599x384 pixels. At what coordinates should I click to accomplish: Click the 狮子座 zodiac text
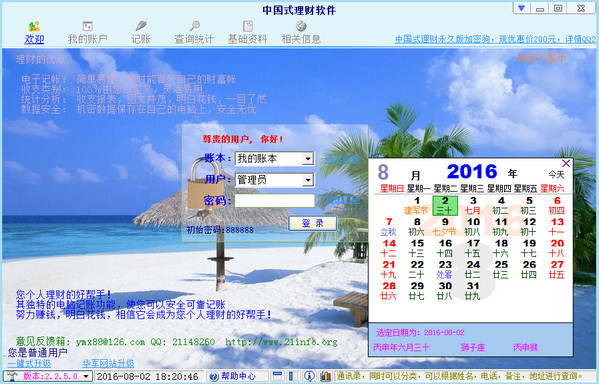click(x=473, y=347)
